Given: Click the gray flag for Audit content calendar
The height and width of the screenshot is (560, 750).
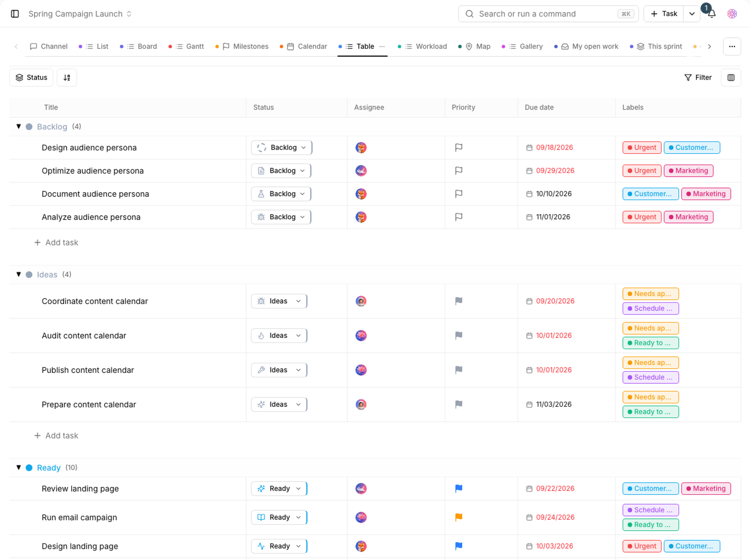Looking at the screenshot, I should pyautogui.click(x=459, y=336).
